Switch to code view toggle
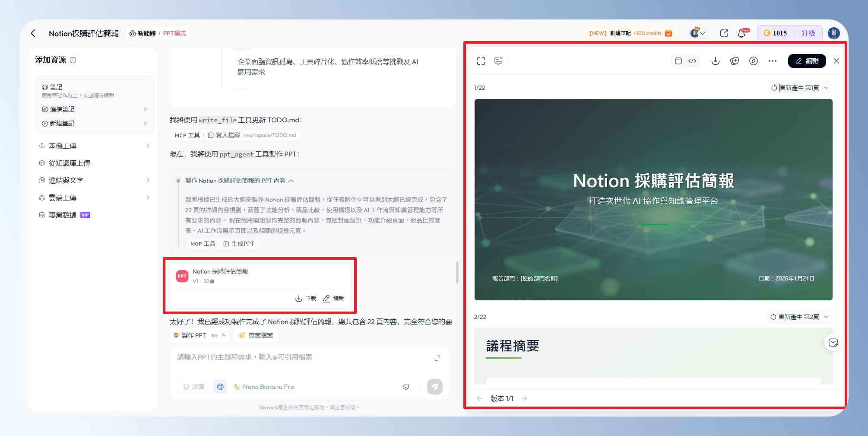 pyautogui.click(x=692, y=61)
